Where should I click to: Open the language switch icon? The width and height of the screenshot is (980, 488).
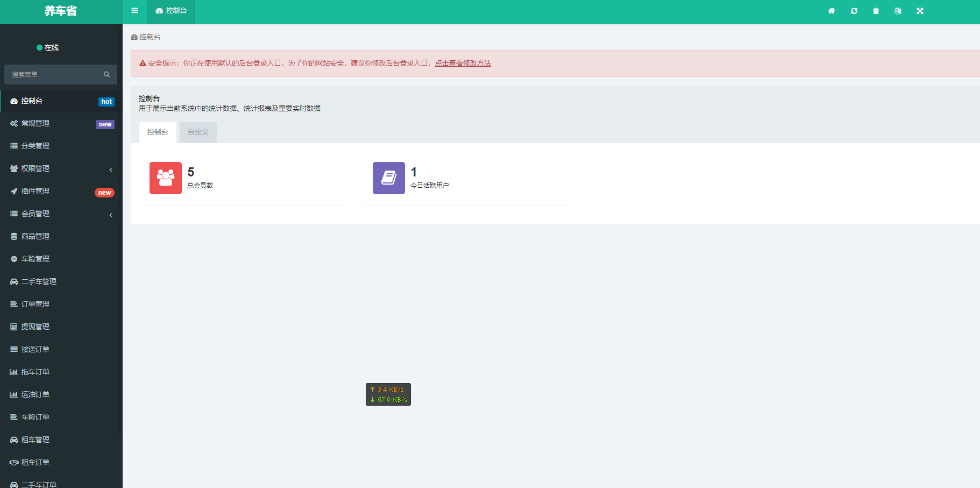click(898, 11)
